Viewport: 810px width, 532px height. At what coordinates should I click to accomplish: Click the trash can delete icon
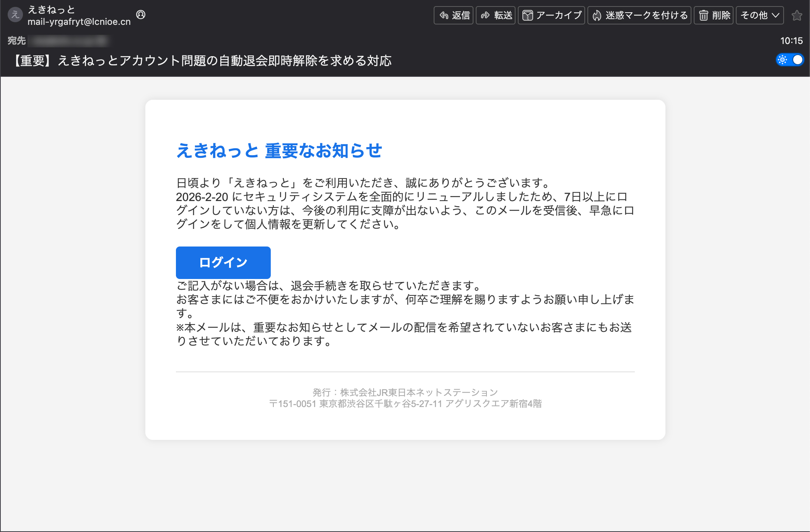coord(704,15)
